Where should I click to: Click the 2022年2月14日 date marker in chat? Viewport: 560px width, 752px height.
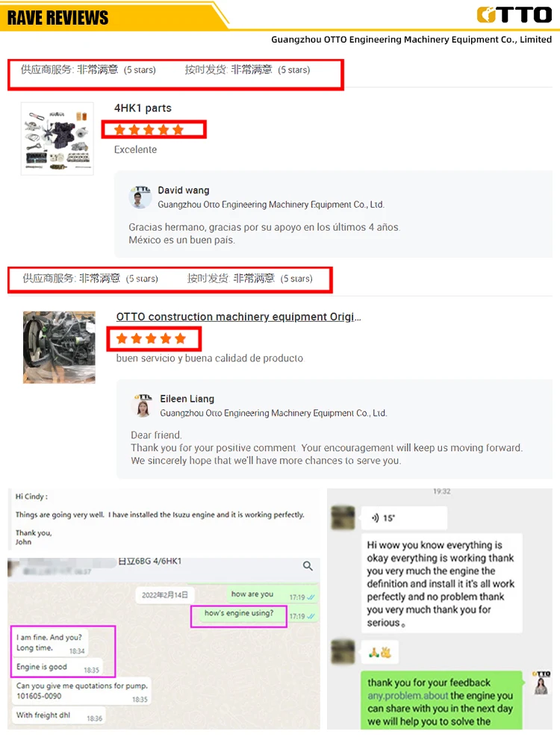(164, 595)
